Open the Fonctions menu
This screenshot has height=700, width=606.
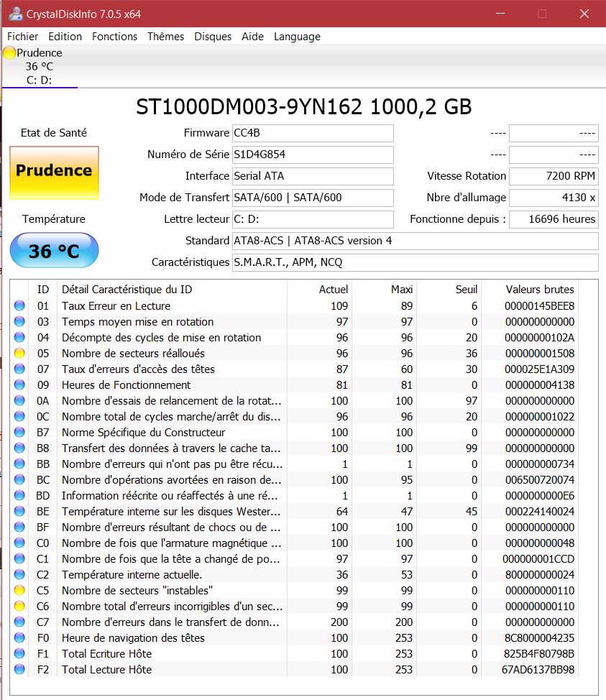click(x=114, y=37)
